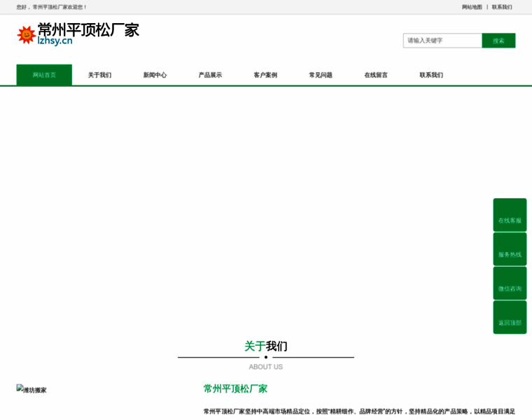Click the green 常州平顶松厂家 section heading
The height and width of the screenshot is (420, 532).
tap(235, 388)
